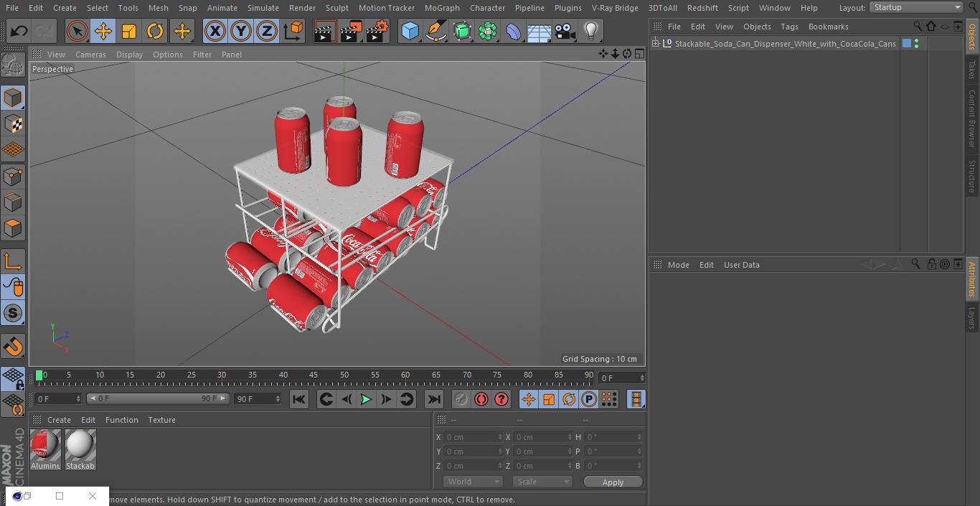Open the attributes User Data menu

coord(741,265)
